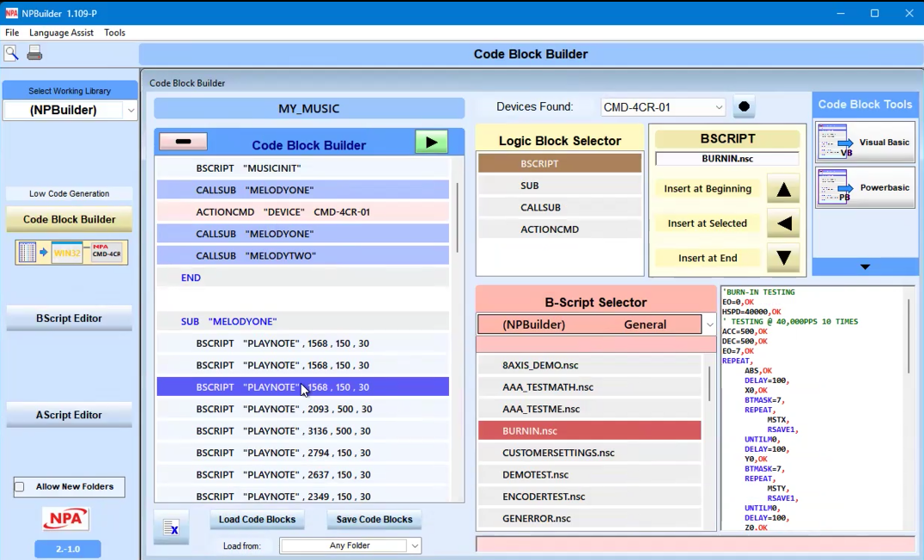The width and height of the screenshot is (924, 560).
Task: Expand Code Block Tools down arrow
Action: pyautogui.click(x=865, y=267)
